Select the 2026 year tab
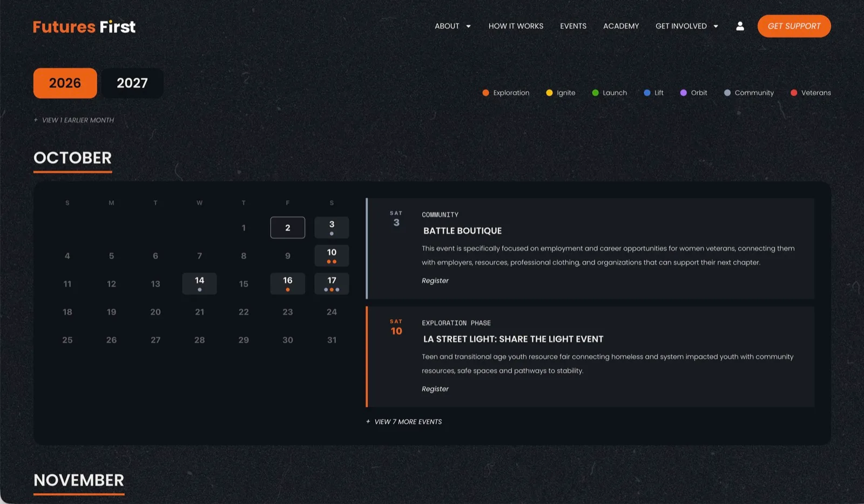This screenshot has width=864, height=504. 65,83
